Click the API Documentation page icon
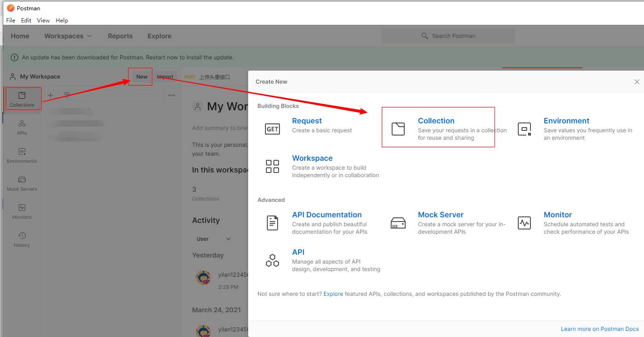The image size is (644, 337). click(272, 223)
